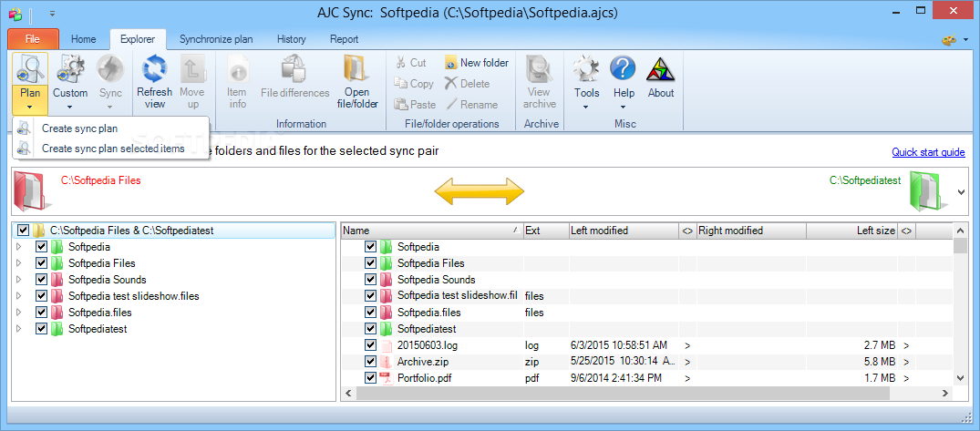Image resolution: width=980 pixels, height=431 pixels.
Task: Choose Create sync plan selected items
Action: click(110, 148)
